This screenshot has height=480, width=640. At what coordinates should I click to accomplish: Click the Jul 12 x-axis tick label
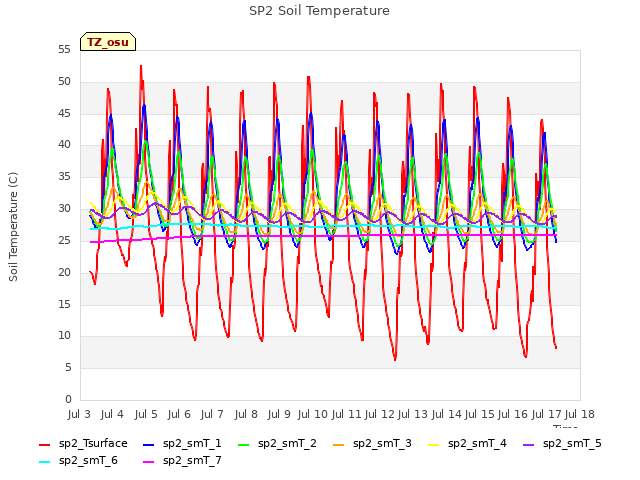click(379, 414)
